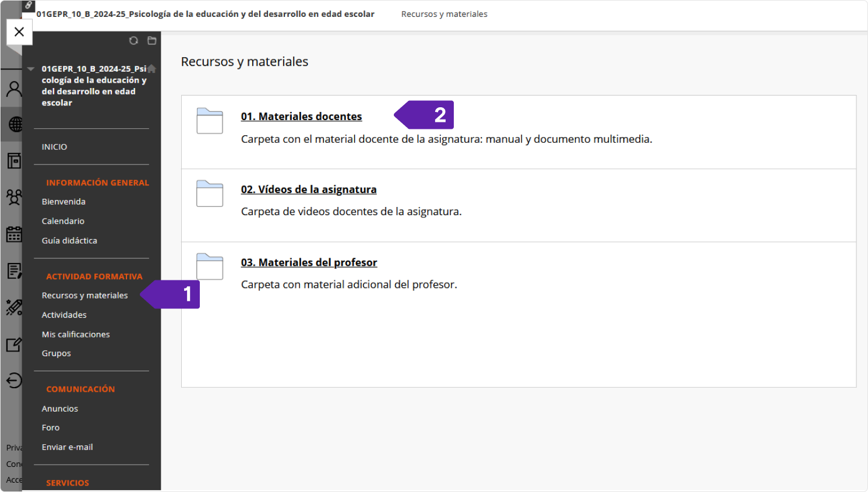Open the folder view icon in course menu
Screen dimensions: 868x492
coord(152,40)
